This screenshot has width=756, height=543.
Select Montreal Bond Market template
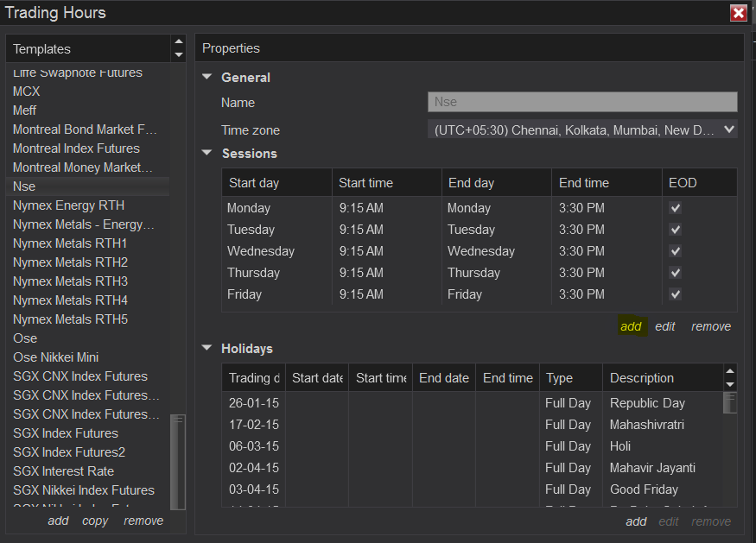tap(88, 129)
